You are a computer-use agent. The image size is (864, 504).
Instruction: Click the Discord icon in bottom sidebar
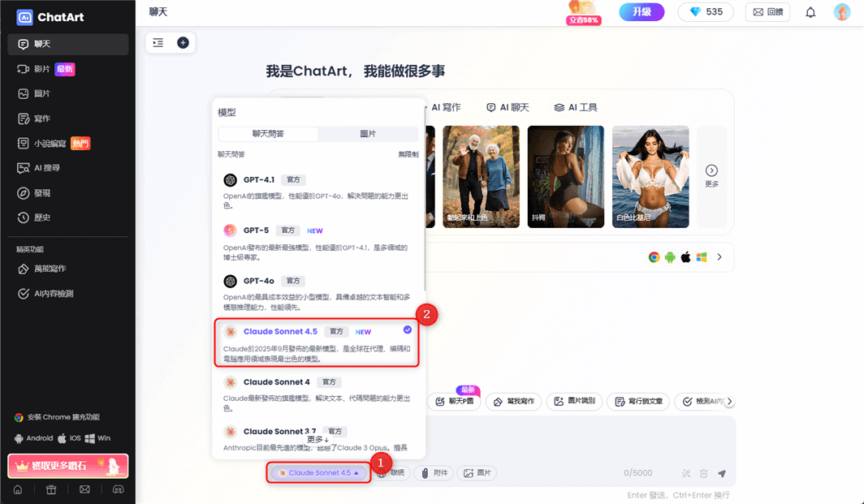tap(117, 489)
